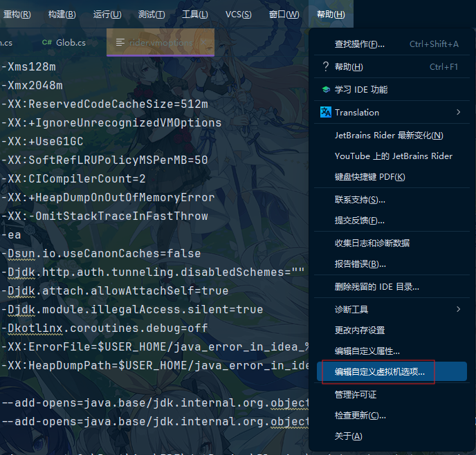
Task: Switch to the Glob.cs tab
Action: point(69,43)
